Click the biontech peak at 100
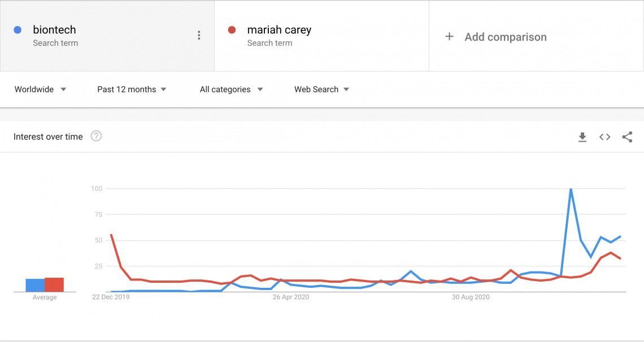Viewport: 644px width, 342px height. 571,189
